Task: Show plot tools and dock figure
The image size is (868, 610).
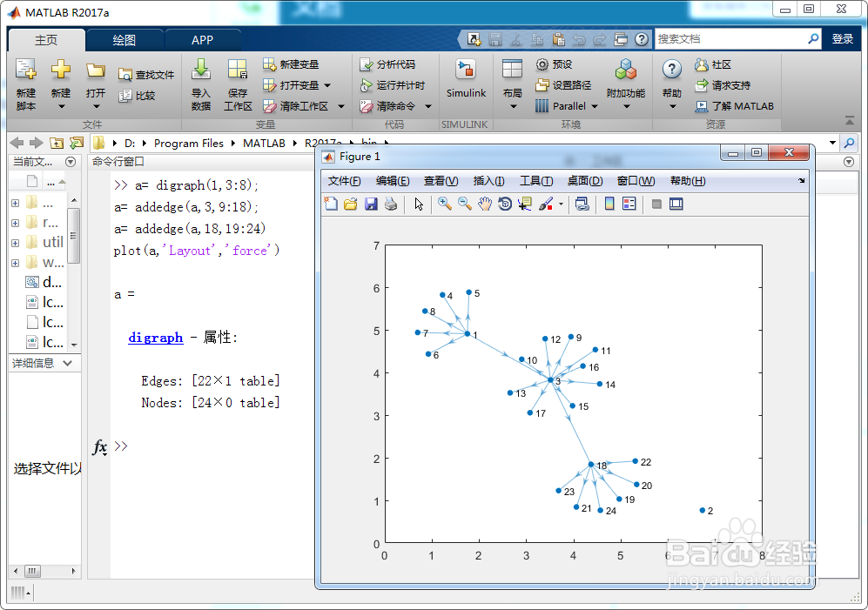Action: pyautogui.click(x=676, y=204)
